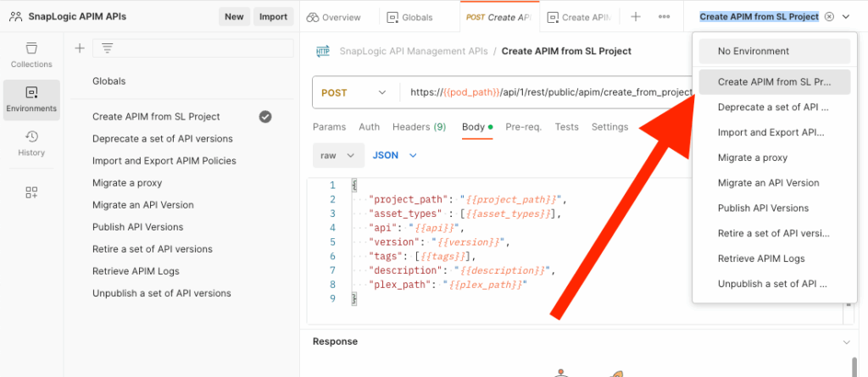Open the tab overflow three-dots menu
Viewport: 868px width, 377px height.
click(664, 17)
